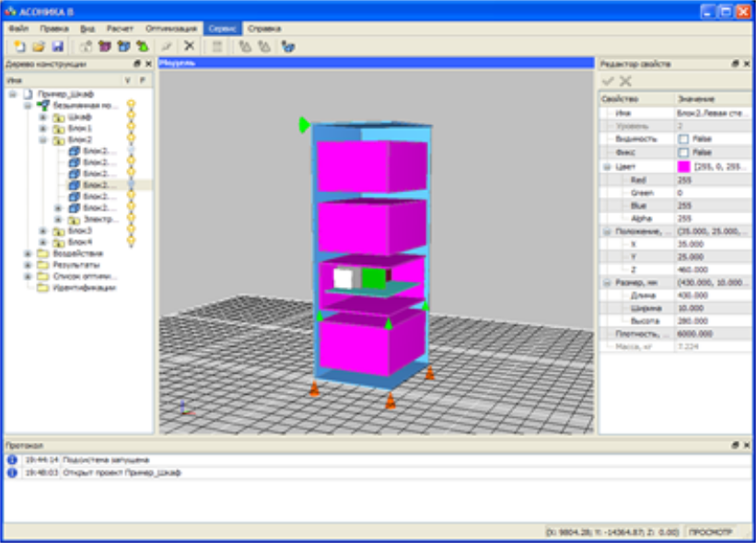Click the purple block toolbar icon
Screen dimensions: 756x543
click(105, 46)
